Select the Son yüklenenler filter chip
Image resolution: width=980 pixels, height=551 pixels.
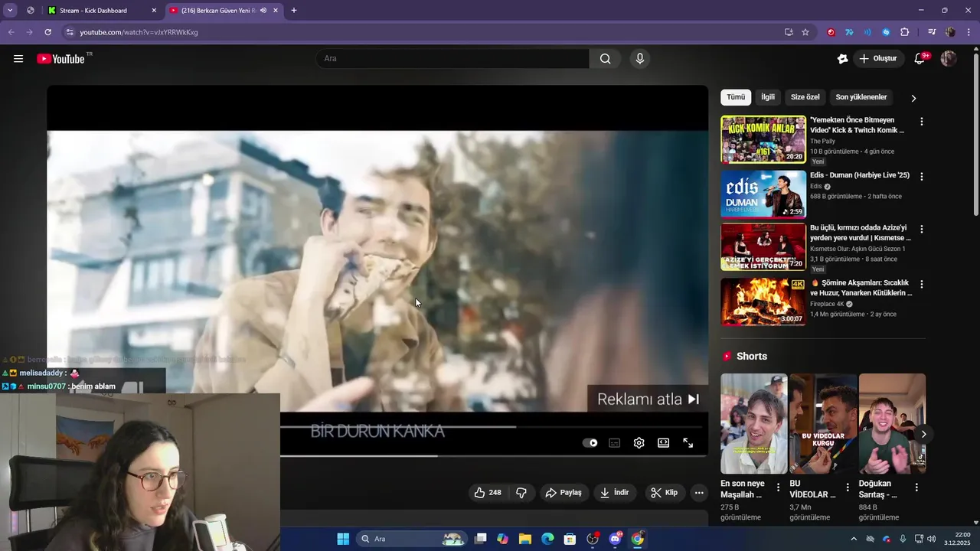pyautogui.click(x=861, y=97)
